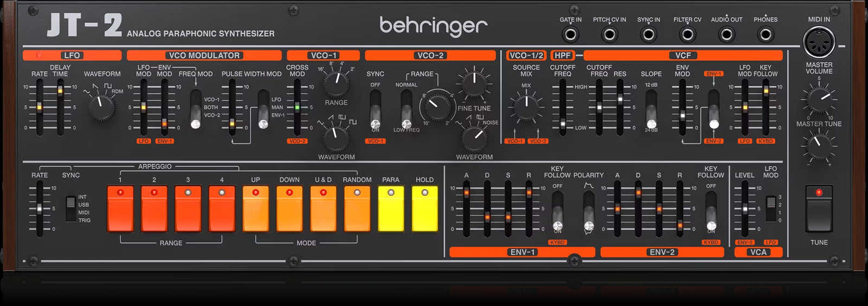
Task: Click the VCF ENV MOD slider
Action: pyautogui.click(x=682, y=107)
